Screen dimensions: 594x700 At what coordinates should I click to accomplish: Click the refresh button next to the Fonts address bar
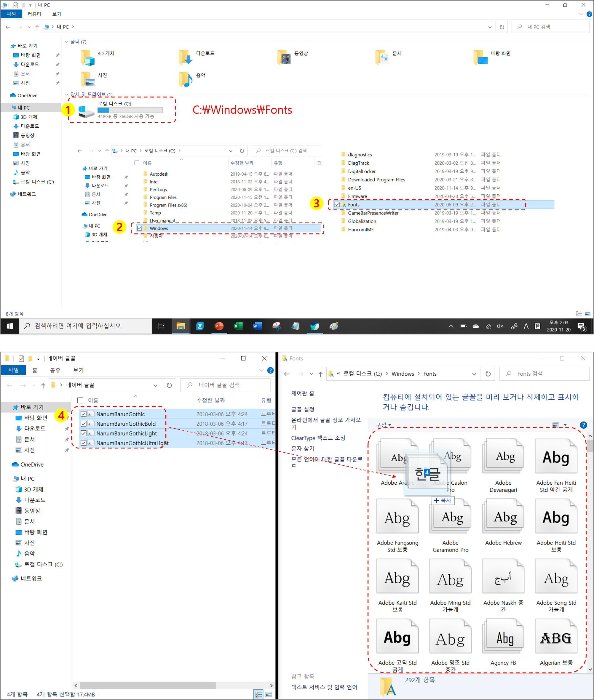tap(488, 374)
